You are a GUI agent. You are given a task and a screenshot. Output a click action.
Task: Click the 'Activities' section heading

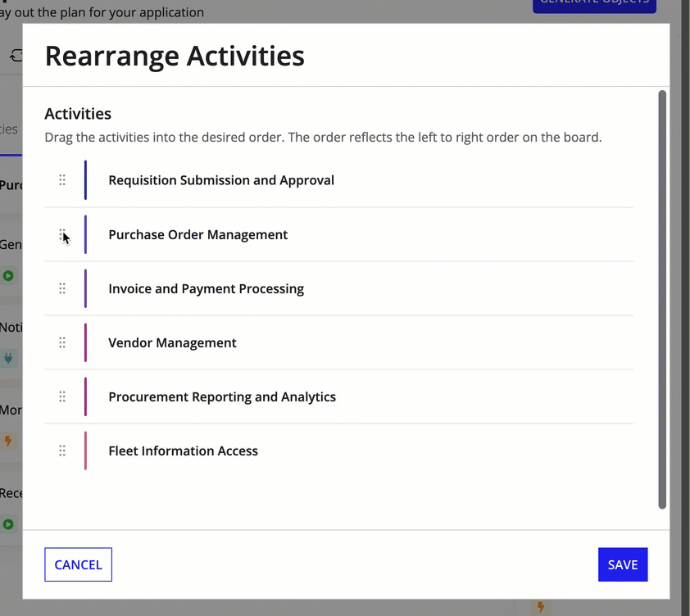pos(78,114)
